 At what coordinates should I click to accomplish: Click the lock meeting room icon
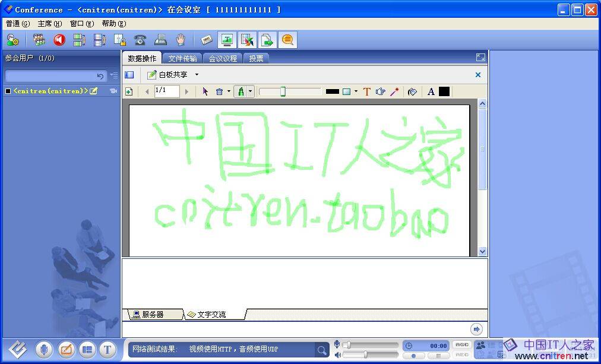(x=119, y=40)
